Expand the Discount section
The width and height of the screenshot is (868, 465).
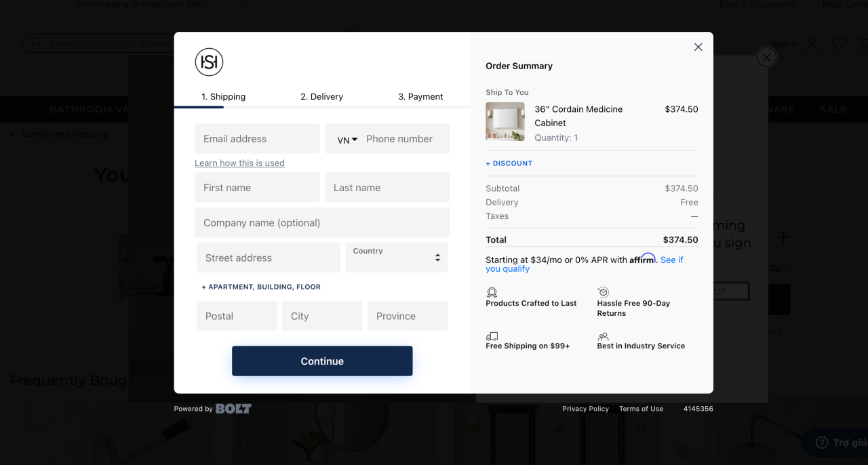[x=509, y=163]
